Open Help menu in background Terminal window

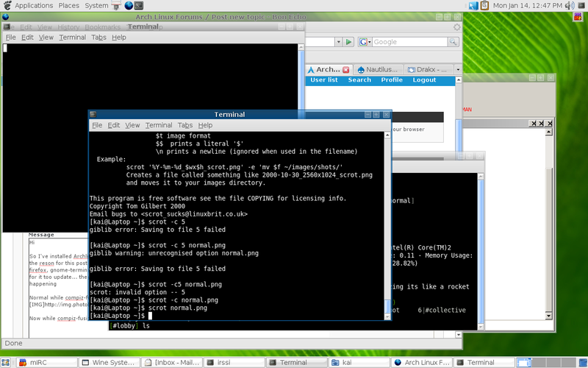(119, 38)
